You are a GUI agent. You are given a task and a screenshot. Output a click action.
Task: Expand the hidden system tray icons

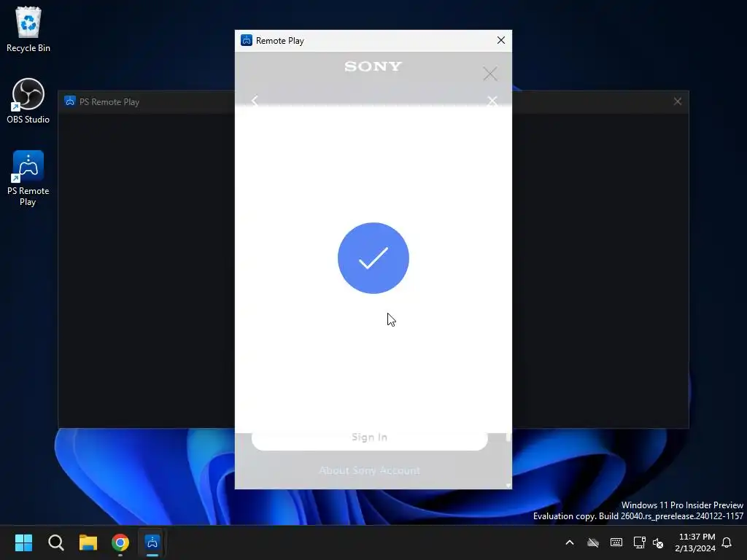570,542
